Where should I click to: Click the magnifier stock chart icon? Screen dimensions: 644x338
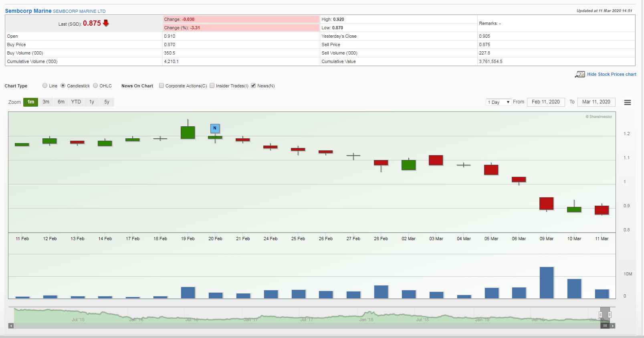tap(579, 75)
